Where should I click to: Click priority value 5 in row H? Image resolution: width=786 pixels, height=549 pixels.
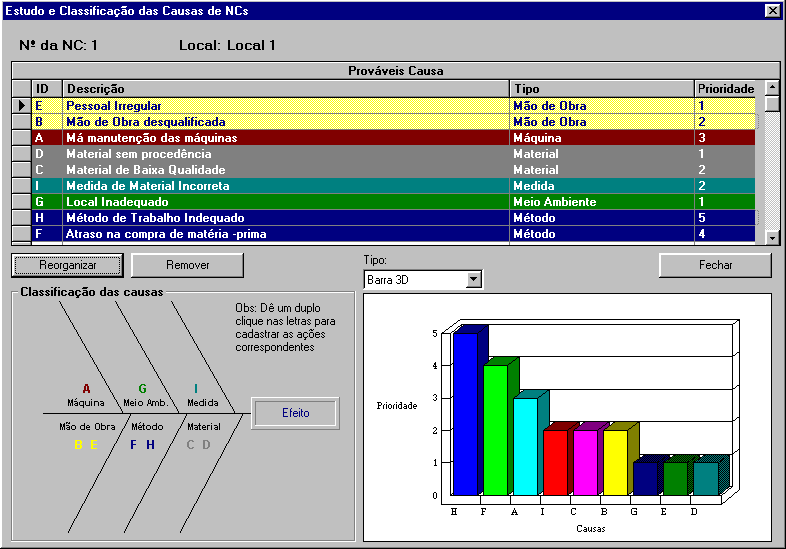tap(725, 218)
